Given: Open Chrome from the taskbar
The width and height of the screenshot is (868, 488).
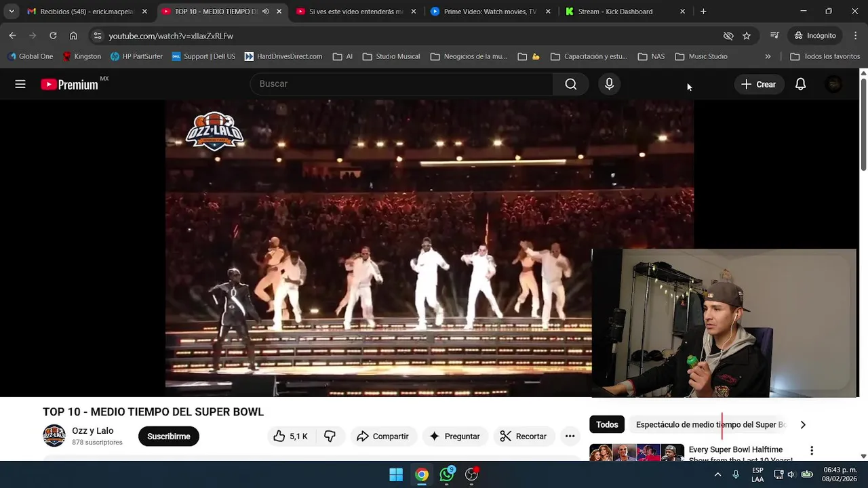Looking at the screenshot, I should tap(422, 474).
